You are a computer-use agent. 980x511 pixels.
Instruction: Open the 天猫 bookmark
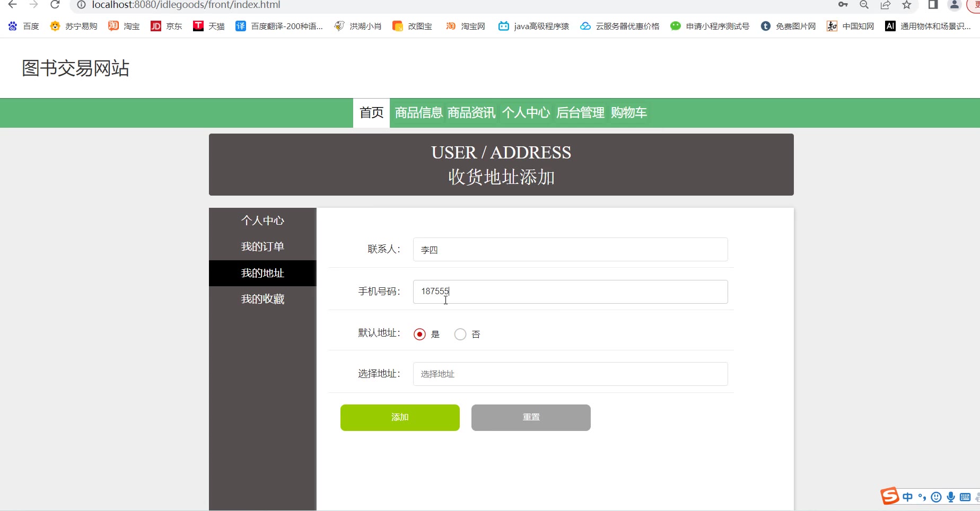click(209, 26)
